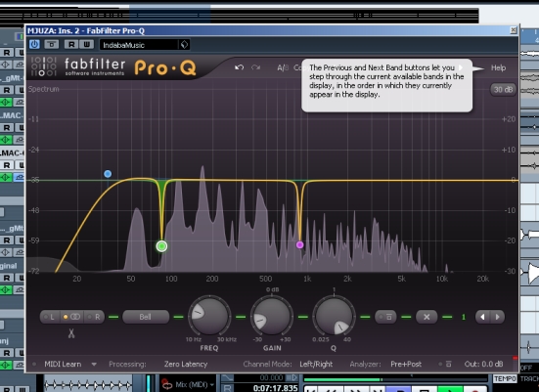Select the green notch band dot
Screen dimensions: 539x392
click(161, 246)
